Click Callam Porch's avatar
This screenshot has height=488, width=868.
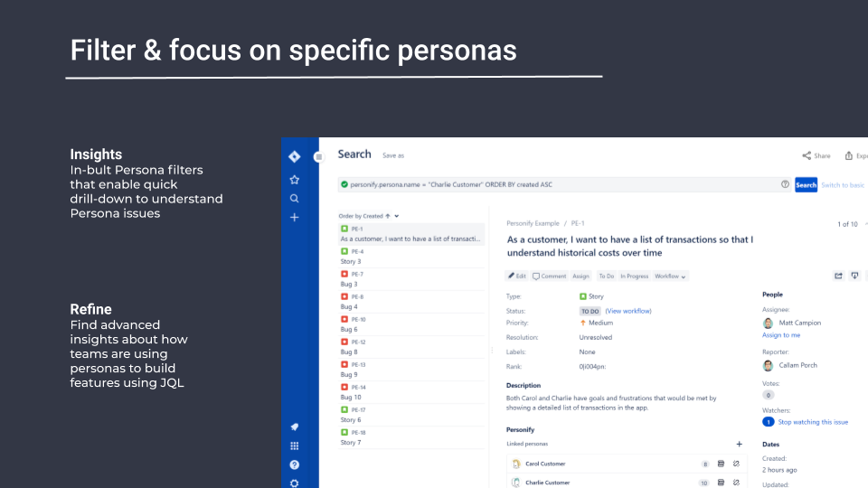768,365
